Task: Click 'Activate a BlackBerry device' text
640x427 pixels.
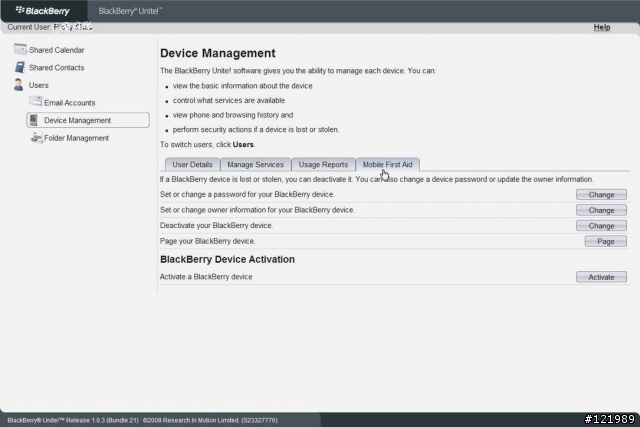Action: click(x=206, y=276)
